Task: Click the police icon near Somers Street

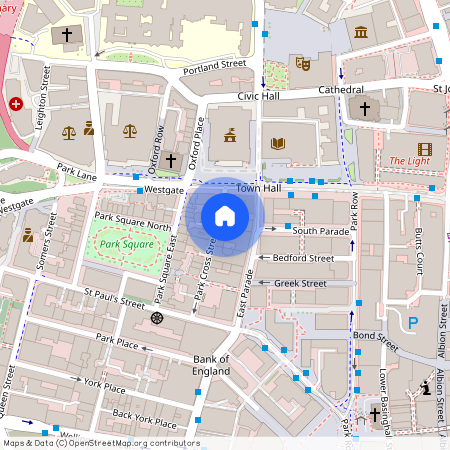Action: pos(28,235)
